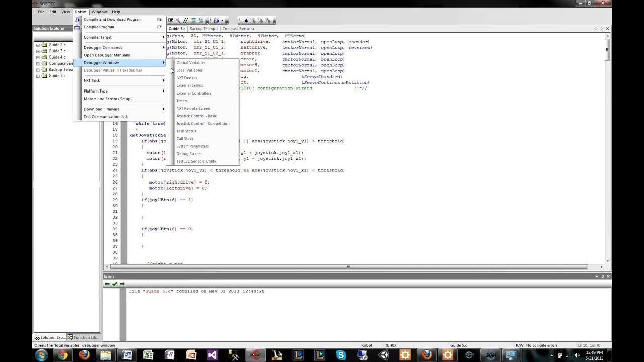Open the Platform Type submenu
The height and width of the screenshot is (362, 644).
[120, 91]
